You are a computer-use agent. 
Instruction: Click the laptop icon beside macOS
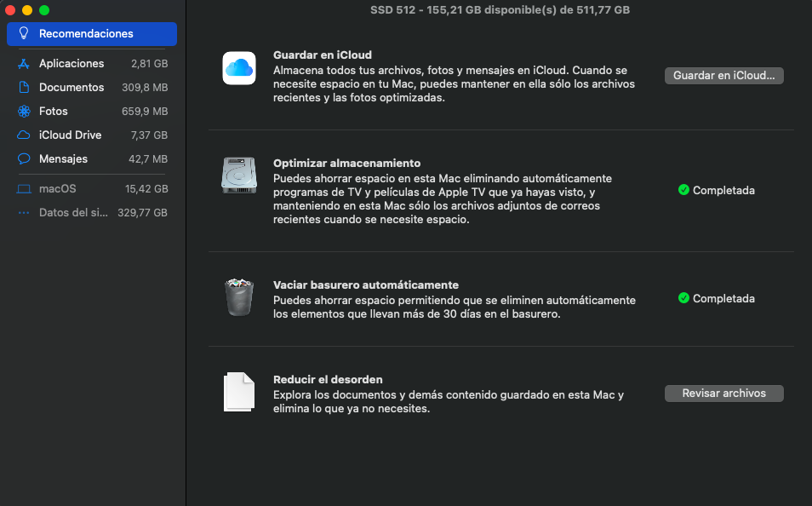(24, 189)
